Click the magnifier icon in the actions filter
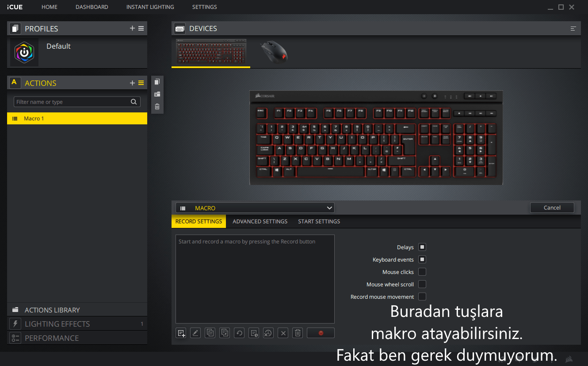The height and width of the screenshot is (366, 588). 134,102
